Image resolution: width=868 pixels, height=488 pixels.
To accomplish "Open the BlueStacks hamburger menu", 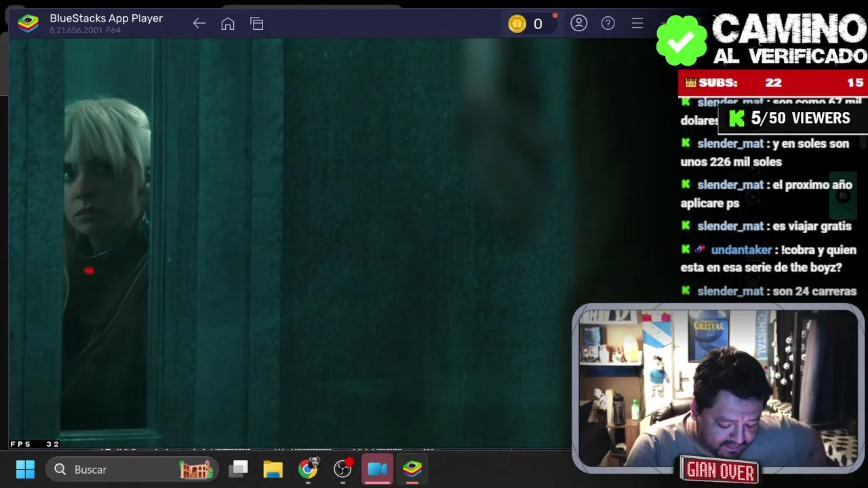I will point(637,23).
